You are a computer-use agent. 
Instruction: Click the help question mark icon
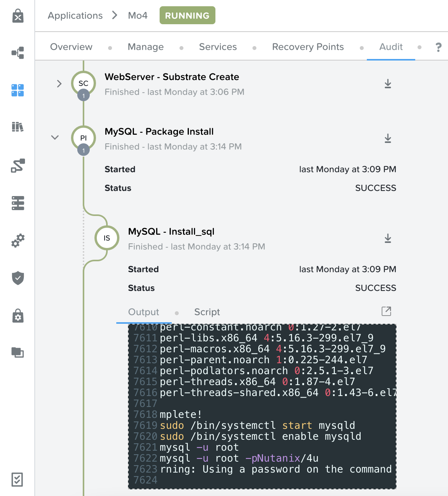(439, 47)
